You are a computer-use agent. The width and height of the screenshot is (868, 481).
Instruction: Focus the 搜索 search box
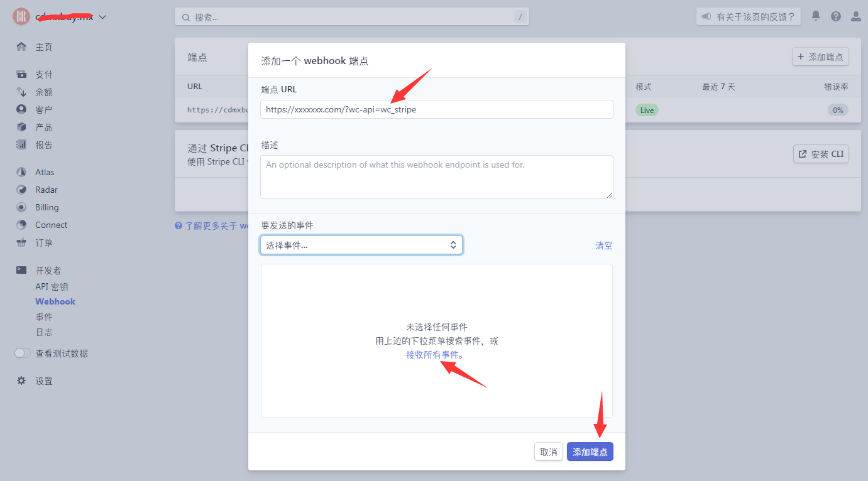coord(352,17)
